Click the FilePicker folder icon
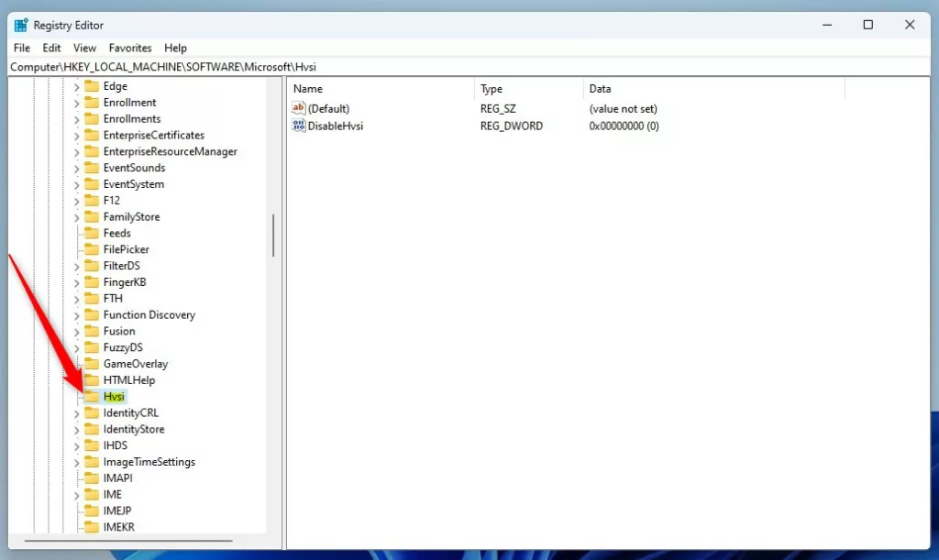Image resolution: width=939 pixels, height=560 pixels. [92, 249]
